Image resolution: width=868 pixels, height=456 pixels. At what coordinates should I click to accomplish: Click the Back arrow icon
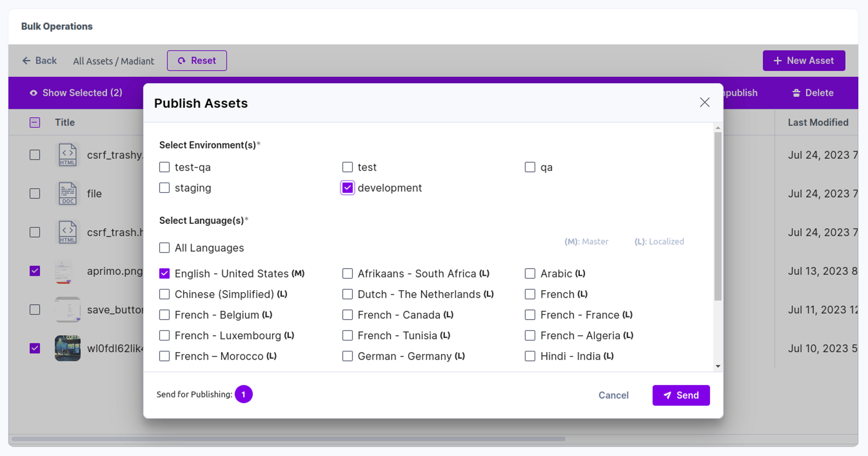tap(26, 61)
